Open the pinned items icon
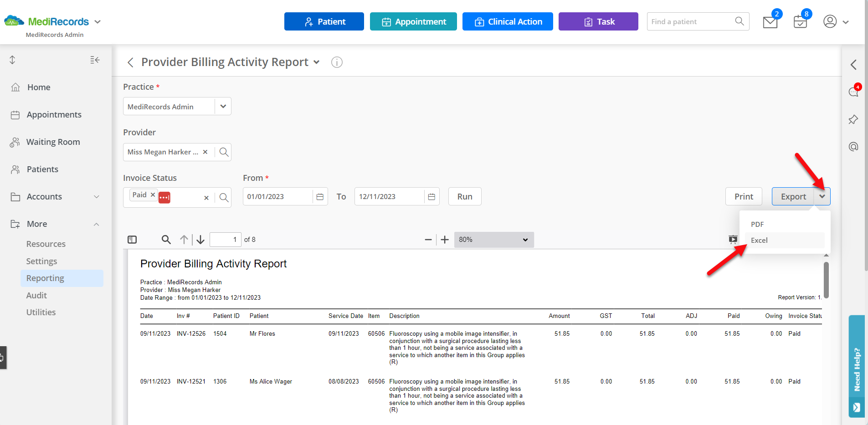 853,119
